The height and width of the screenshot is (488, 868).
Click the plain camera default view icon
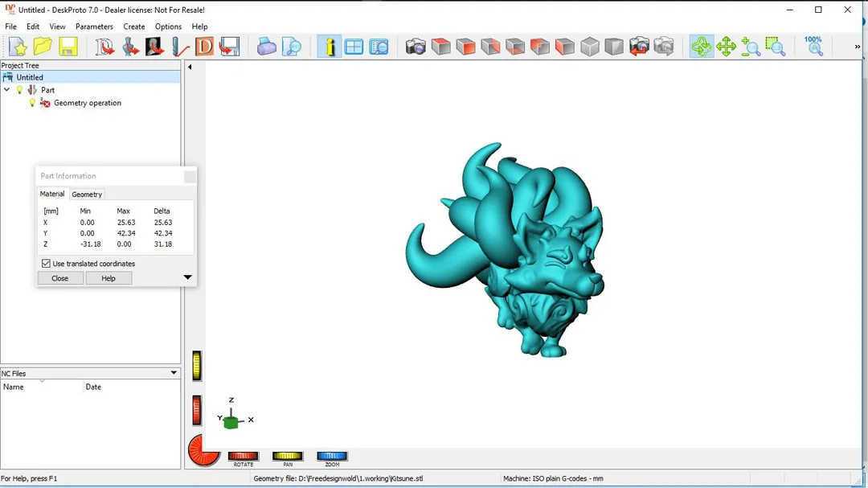coord(416,47)
